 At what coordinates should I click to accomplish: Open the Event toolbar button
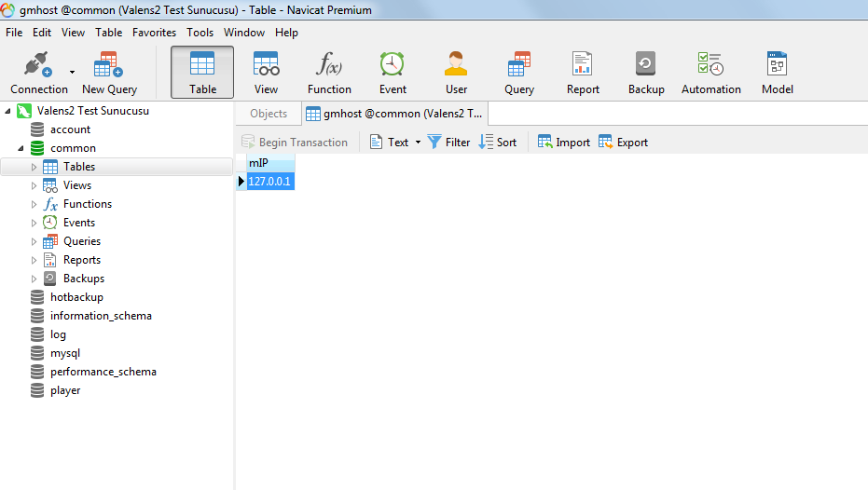(x=393, y=73)
